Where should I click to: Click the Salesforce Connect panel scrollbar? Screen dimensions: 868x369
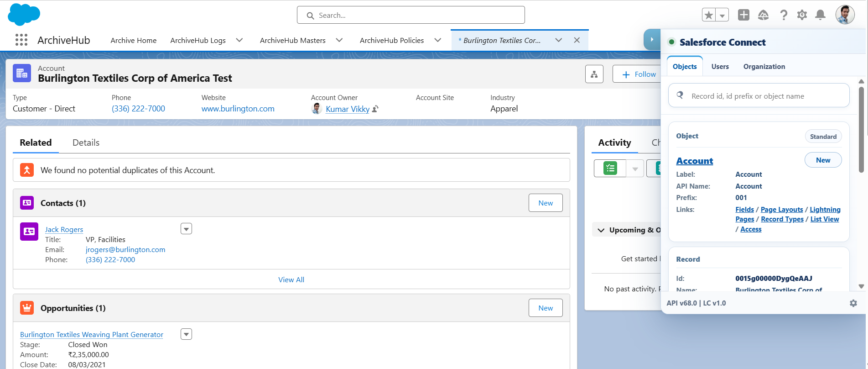(x=861, y=130)
